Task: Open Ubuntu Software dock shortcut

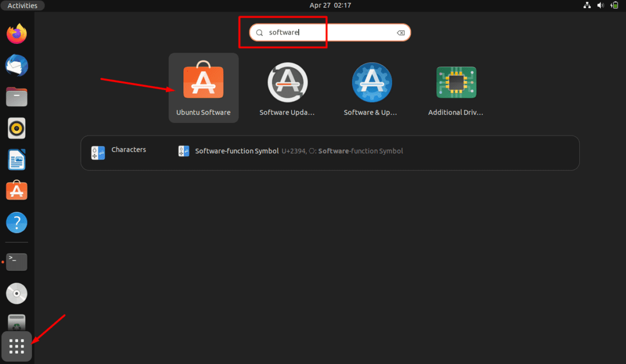Action: click(x=16, y=191)
